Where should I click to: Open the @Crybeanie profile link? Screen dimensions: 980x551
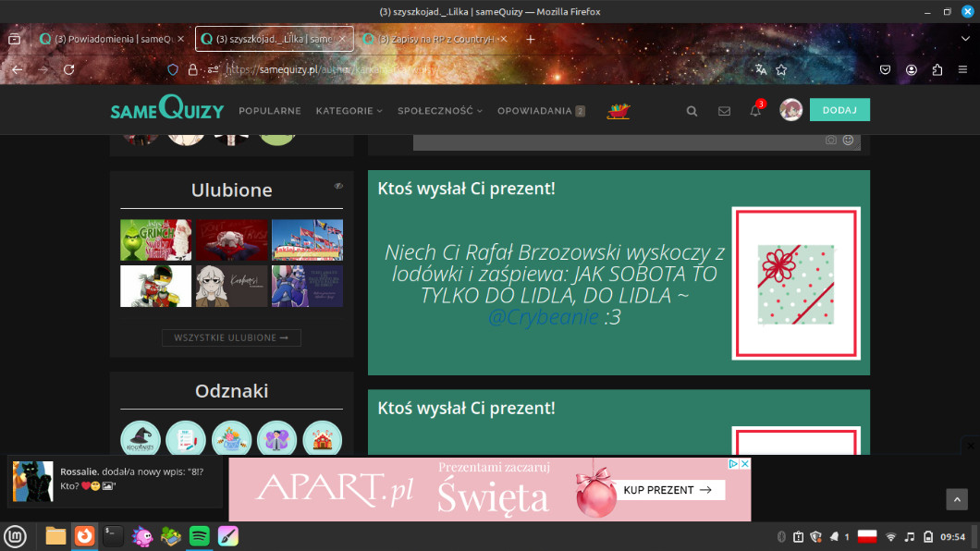point(544,317)
